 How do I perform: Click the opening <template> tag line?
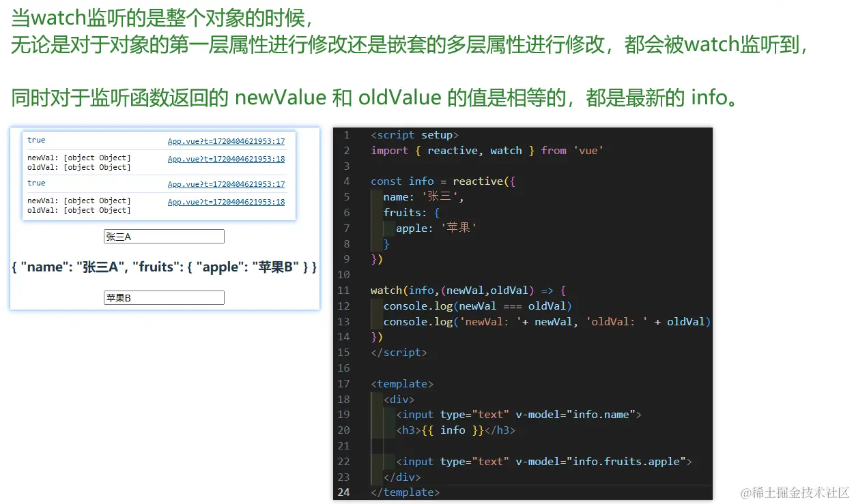coord(402,384)
